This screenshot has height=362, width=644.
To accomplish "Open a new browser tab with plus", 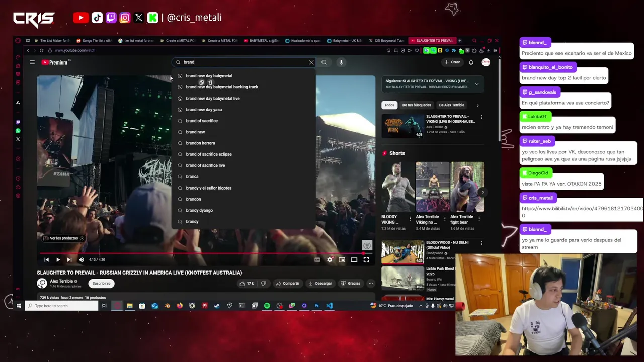I will 459,41.
